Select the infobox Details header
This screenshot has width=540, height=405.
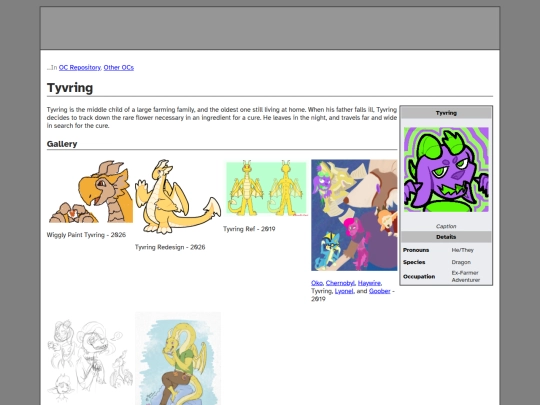(446, 237)
